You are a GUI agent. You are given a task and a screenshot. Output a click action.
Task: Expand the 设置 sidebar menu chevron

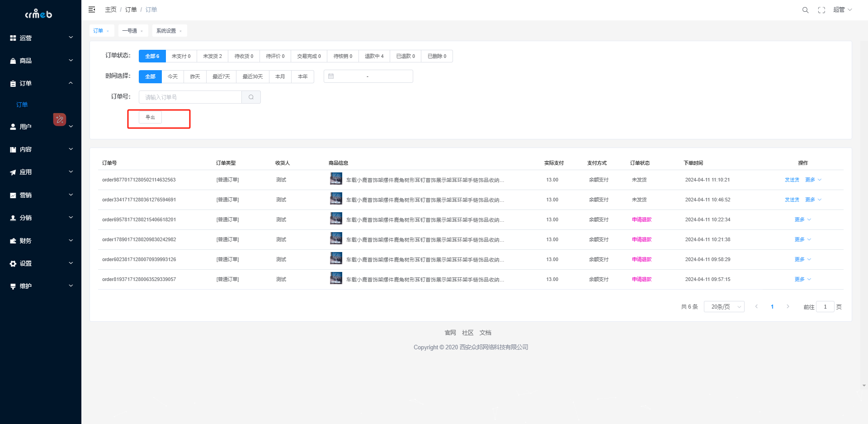coord(71,263)
